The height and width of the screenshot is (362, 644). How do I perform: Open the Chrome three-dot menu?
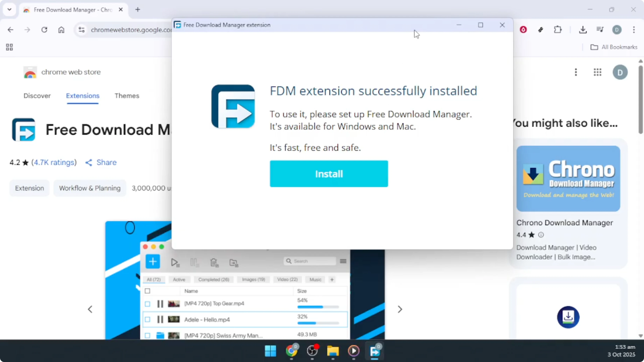click(634, 30)
